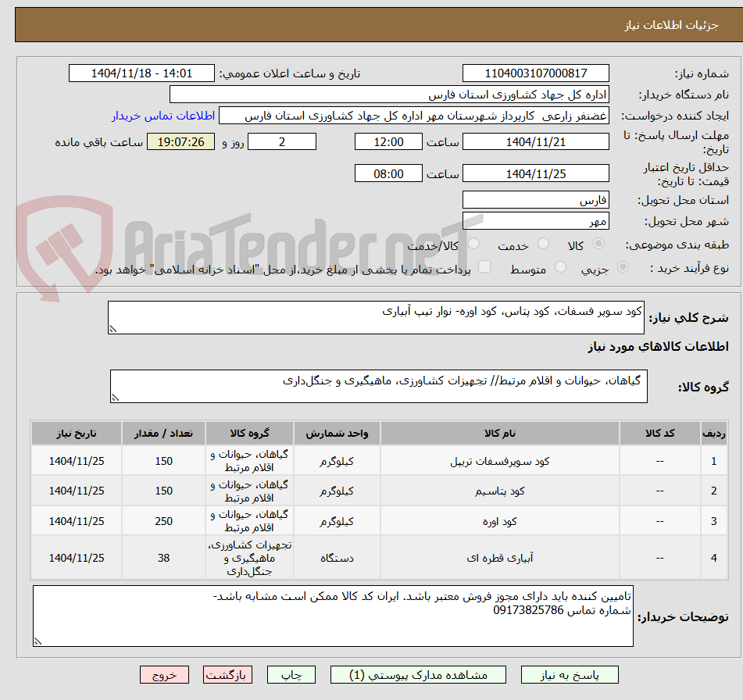Click the resize grip of general description textarea
The width and height of the screenshot is (743, 700).
pyautogui.click(x=113, y=329)
